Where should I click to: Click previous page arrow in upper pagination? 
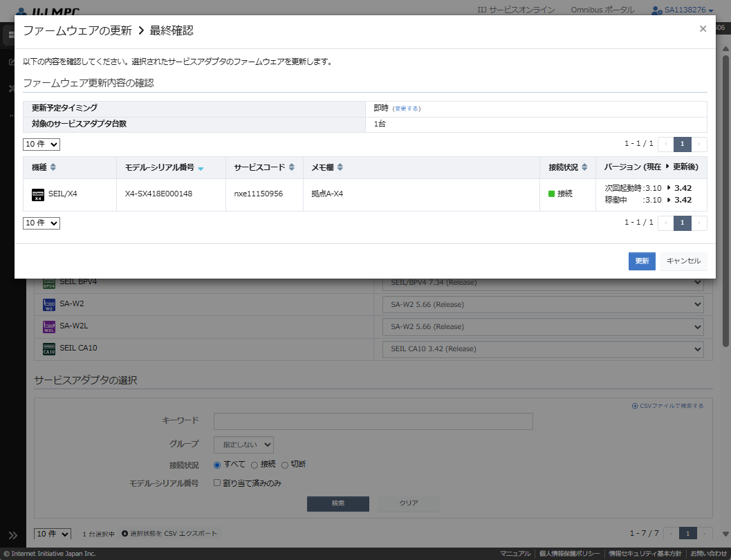click(x=666, y=144)
